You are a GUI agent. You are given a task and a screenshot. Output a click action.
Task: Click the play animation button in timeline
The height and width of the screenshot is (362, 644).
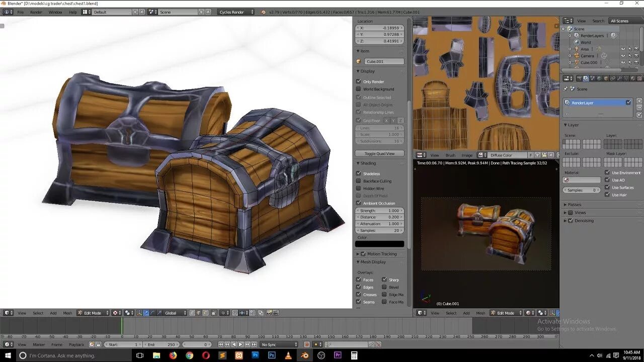click(x=240, y=344)
